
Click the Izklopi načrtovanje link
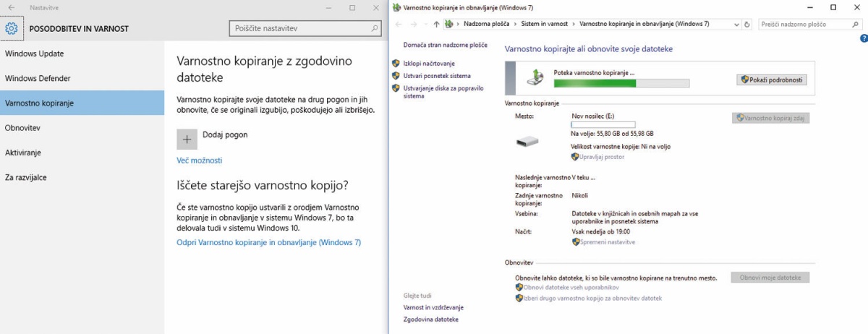429,64
